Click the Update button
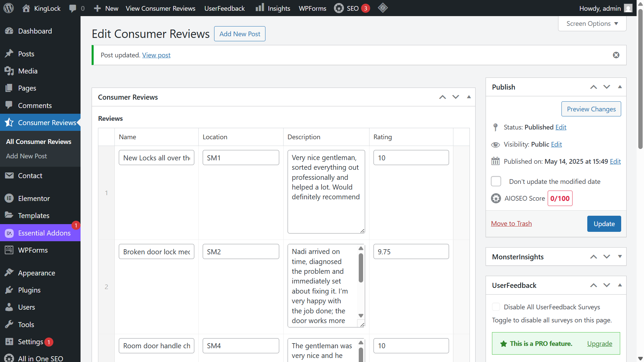Viewport: 644px width, 362px height. (x=604, y=224)
